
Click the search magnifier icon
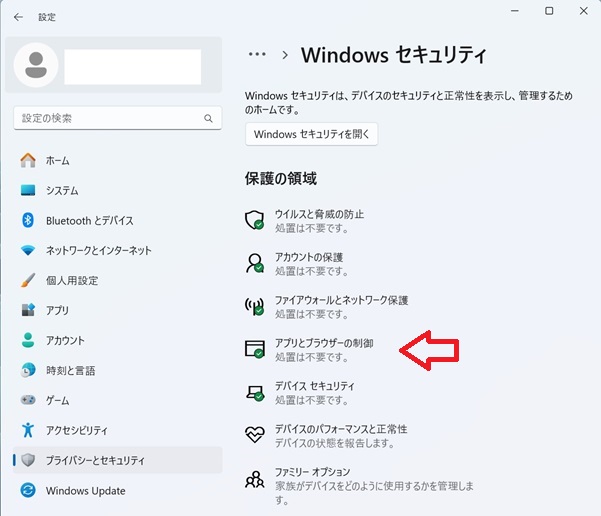tap(208, 118)
